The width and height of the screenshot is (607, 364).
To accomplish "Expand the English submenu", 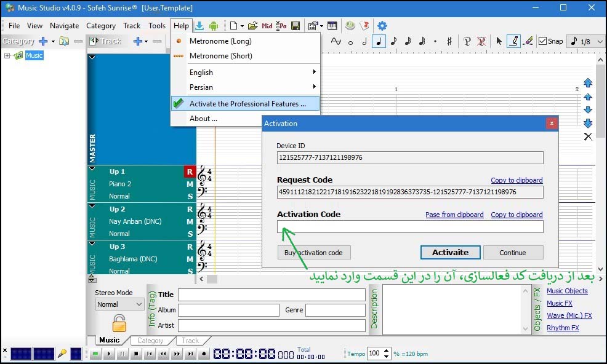I will [246, 73].
